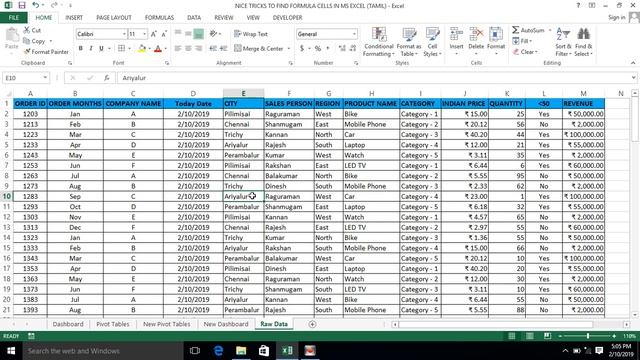Click the AutoSum sigma icon
640x360 pixels.
516,30
